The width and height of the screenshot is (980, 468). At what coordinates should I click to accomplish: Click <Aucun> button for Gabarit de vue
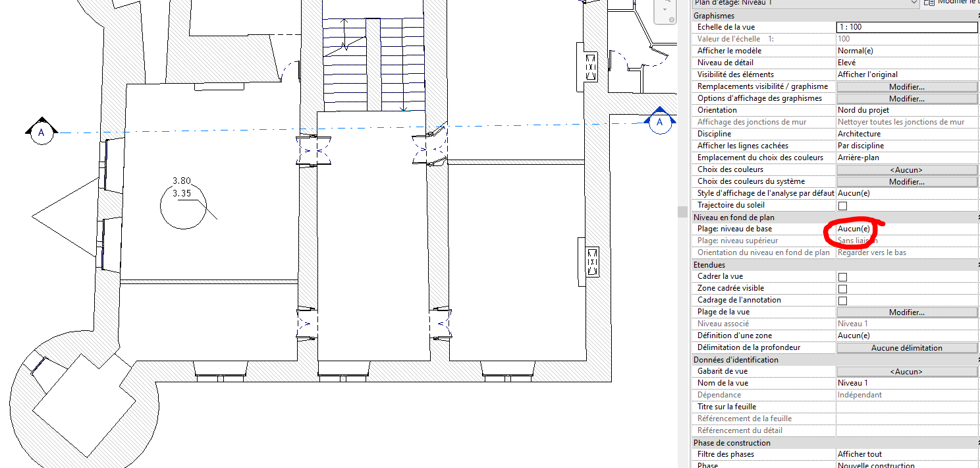point(907,371)
